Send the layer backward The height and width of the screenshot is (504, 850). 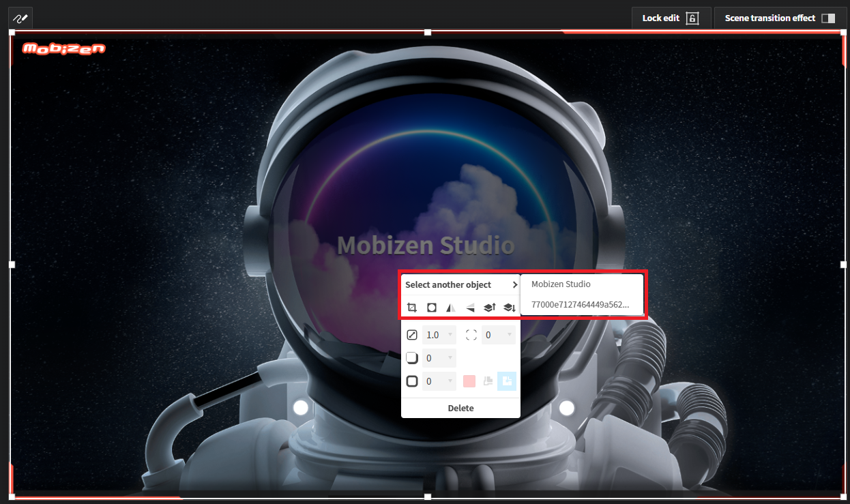coord(509,308)
